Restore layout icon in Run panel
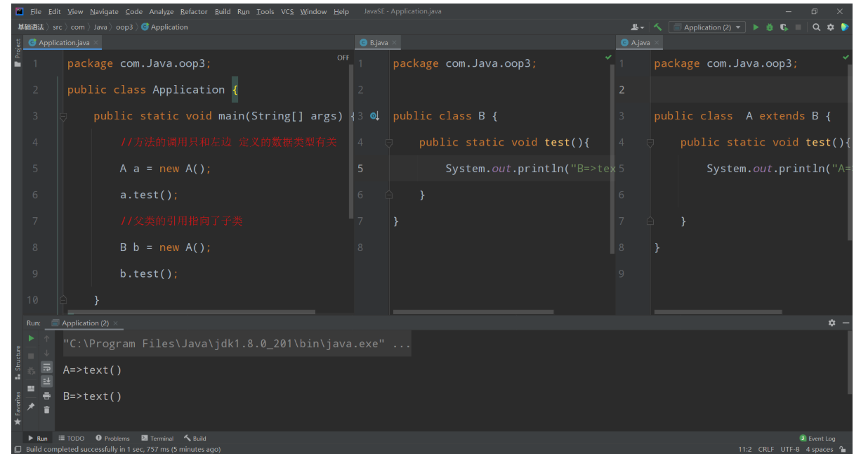This screenshot has height=454, width=868. point(31,389)
